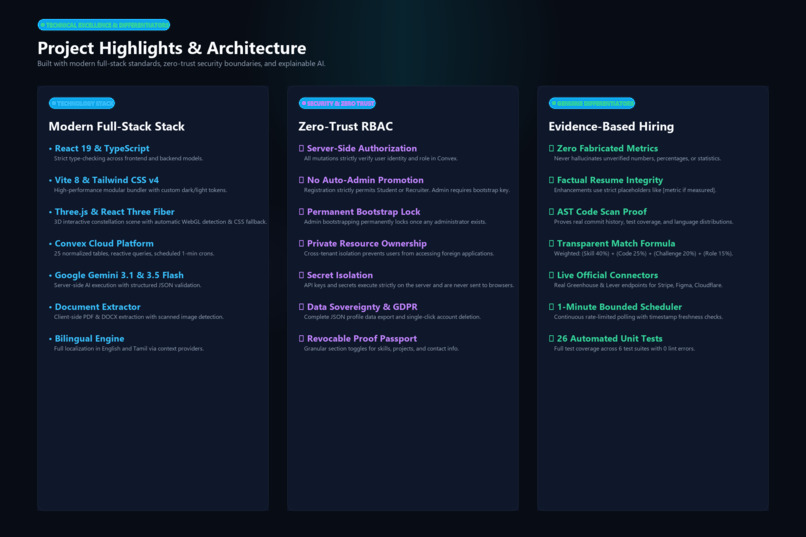Click the 'Technical Excellence & Differentiators' badge
This screenshot has height=537, width=806.
104,25
